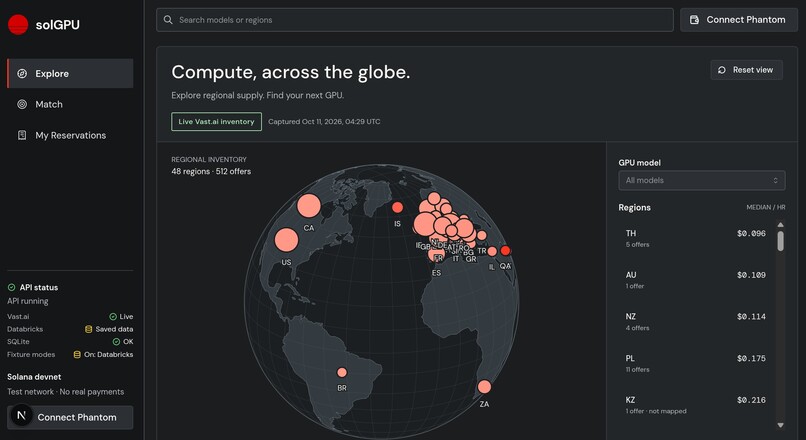The image size is (806, 440).
Task: Select the AU region row
Action: (695, 280)
